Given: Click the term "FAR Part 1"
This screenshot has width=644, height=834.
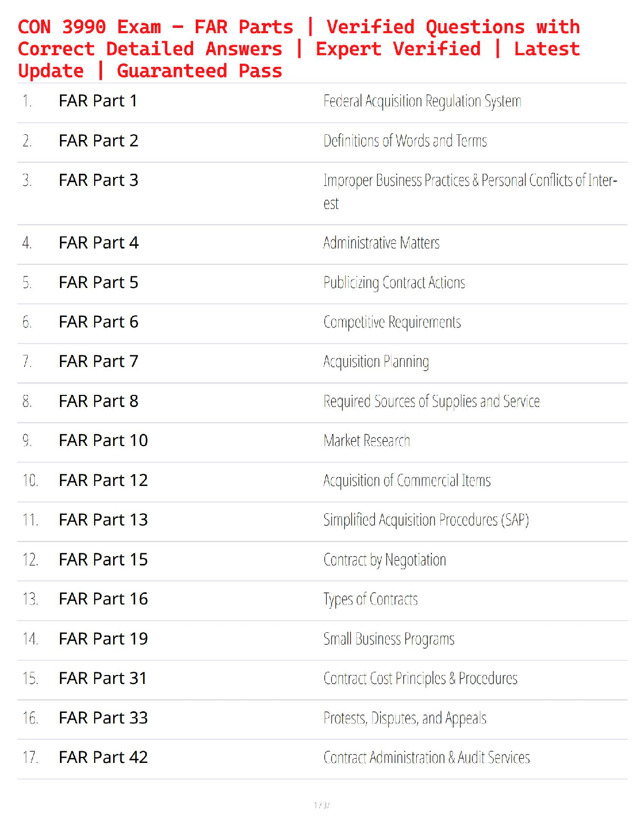Looking at the screenshot, I should tap(98, 101).
